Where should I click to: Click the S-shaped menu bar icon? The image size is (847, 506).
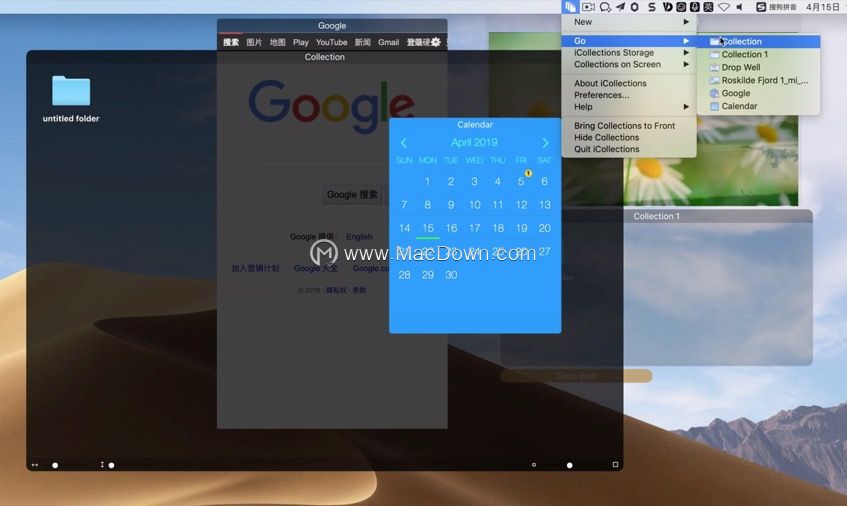point(651,7)
